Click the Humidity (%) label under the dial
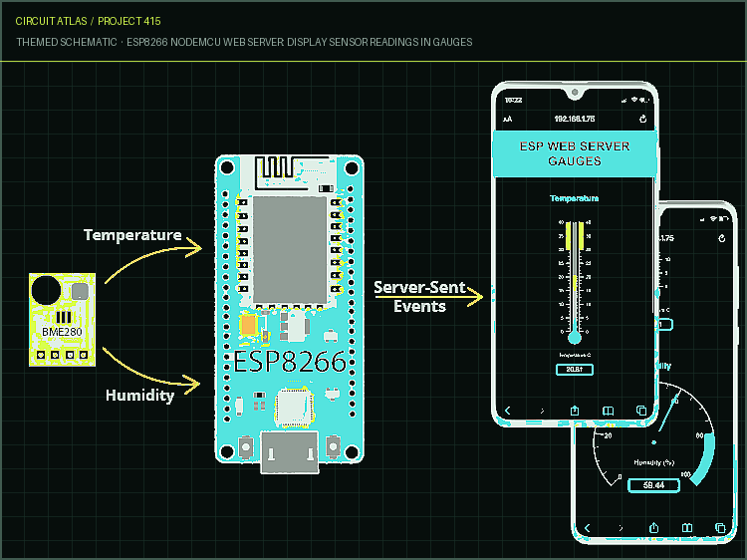The height and width of the screenshot is (560, 747). 654,462
